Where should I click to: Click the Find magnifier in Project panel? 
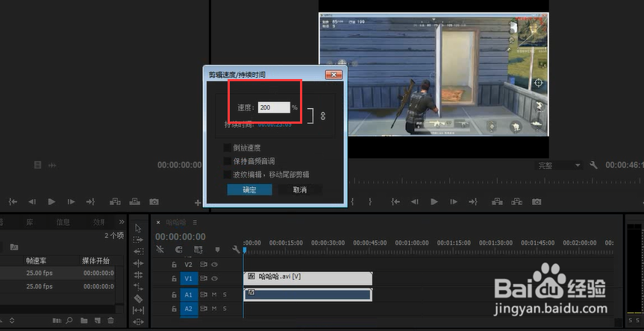click(x=69, y=321)
